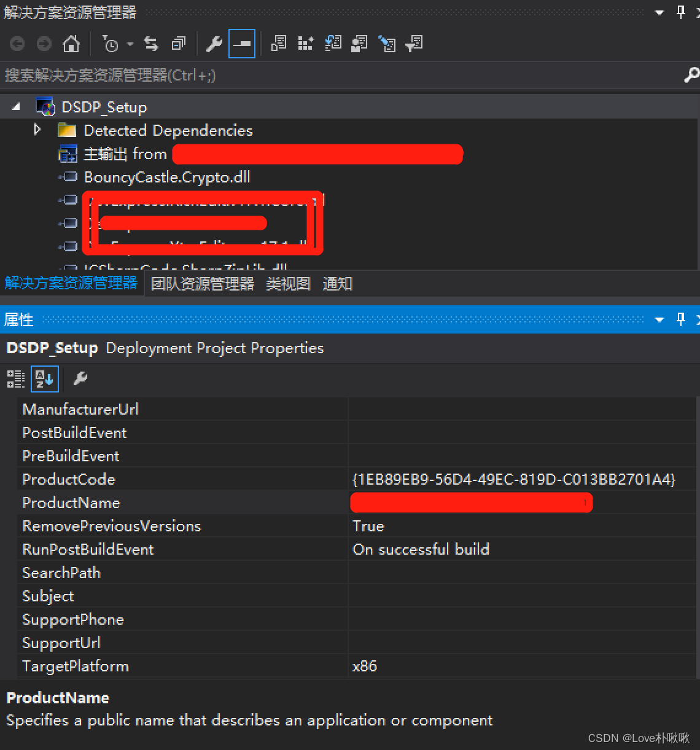Select RemovePreviousVersions property name
The width and height of the screenshot is (700, 750).
(112, 526)
